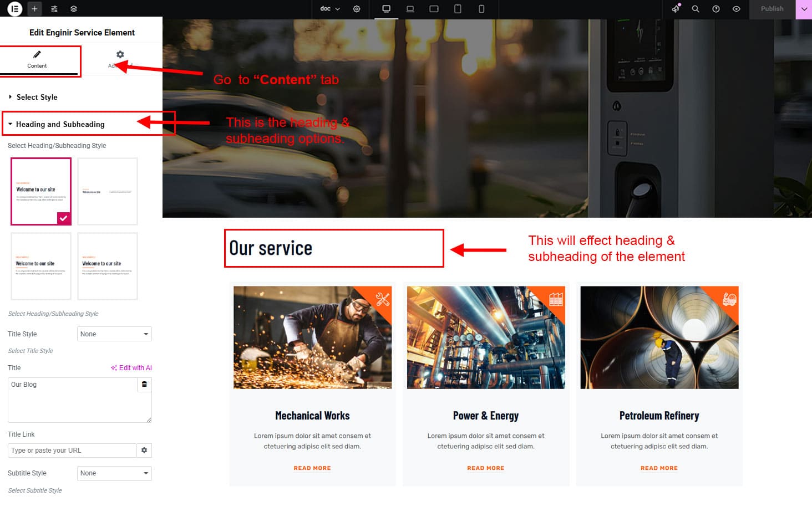Click the Edit with AI link
Screen dimensions: 812x522
point(131,368)
